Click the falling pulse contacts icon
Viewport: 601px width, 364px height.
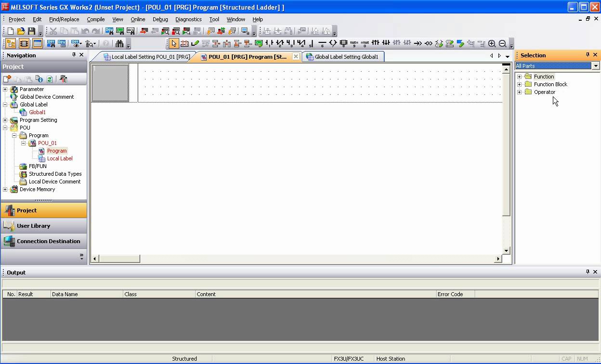tap(386, 44)
